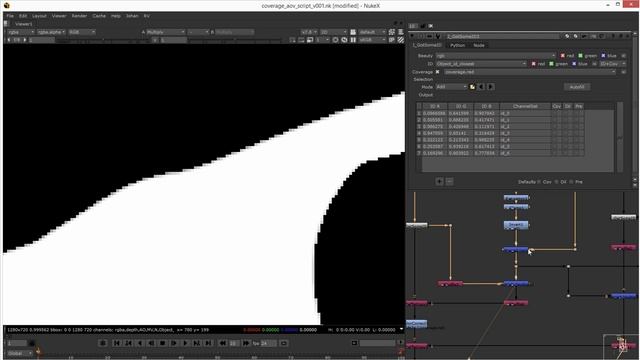Open the Edit menu
This screenshot has height=360, width=640.
[x=23, y=16]
